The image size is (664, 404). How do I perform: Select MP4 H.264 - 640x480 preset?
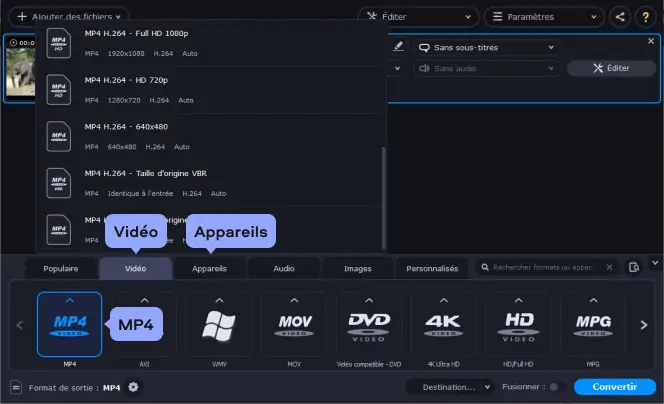(210, 136)
